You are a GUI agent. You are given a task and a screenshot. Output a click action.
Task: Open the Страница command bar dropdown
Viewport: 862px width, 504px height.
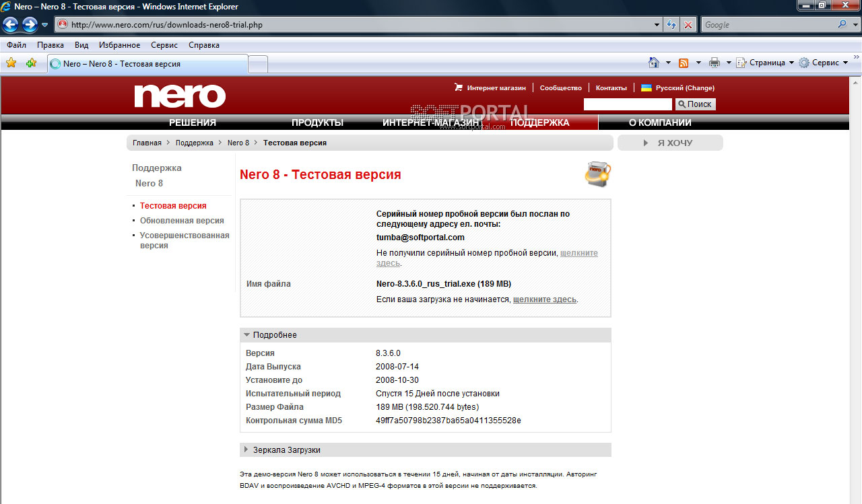(x=765, y=63)
